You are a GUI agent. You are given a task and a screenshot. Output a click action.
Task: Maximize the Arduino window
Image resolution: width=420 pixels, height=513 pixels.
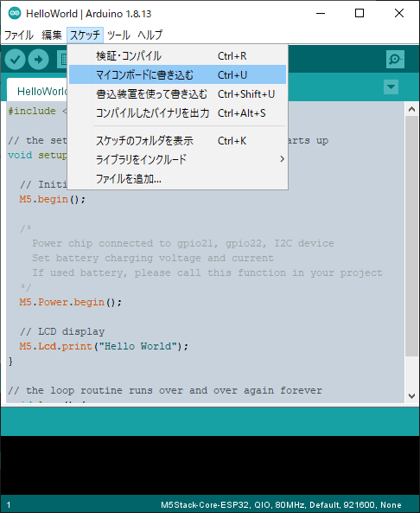coord(360,14)
